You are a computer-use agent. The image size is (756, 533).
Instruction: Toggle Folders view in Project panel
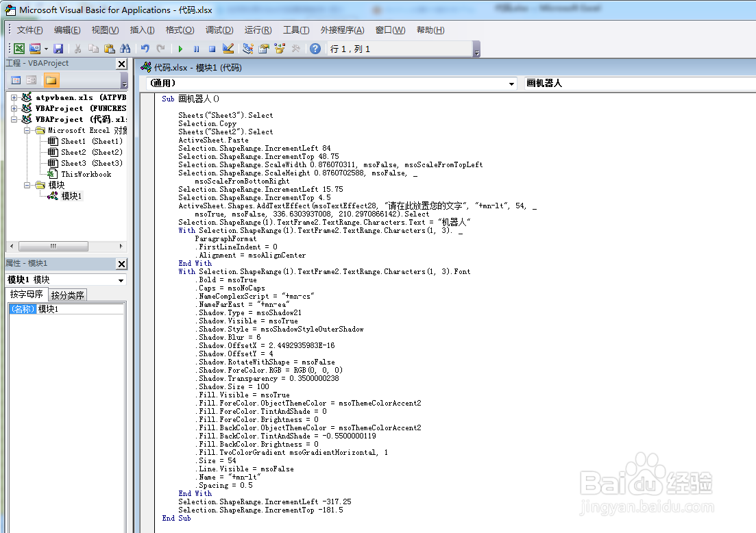click(x=51, y=80)
